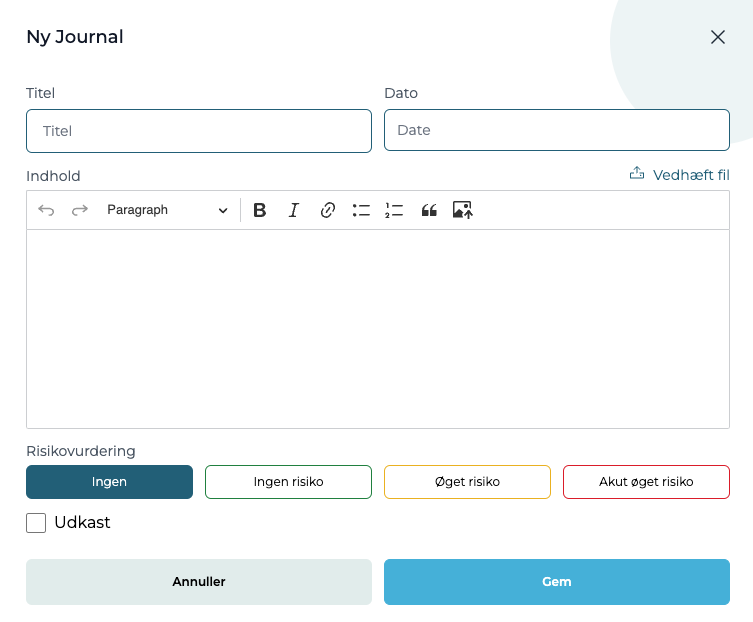The height and width of the screenshot is (622, 753).
Task: Toggle bold formatting
Action: tap(260, 210)
